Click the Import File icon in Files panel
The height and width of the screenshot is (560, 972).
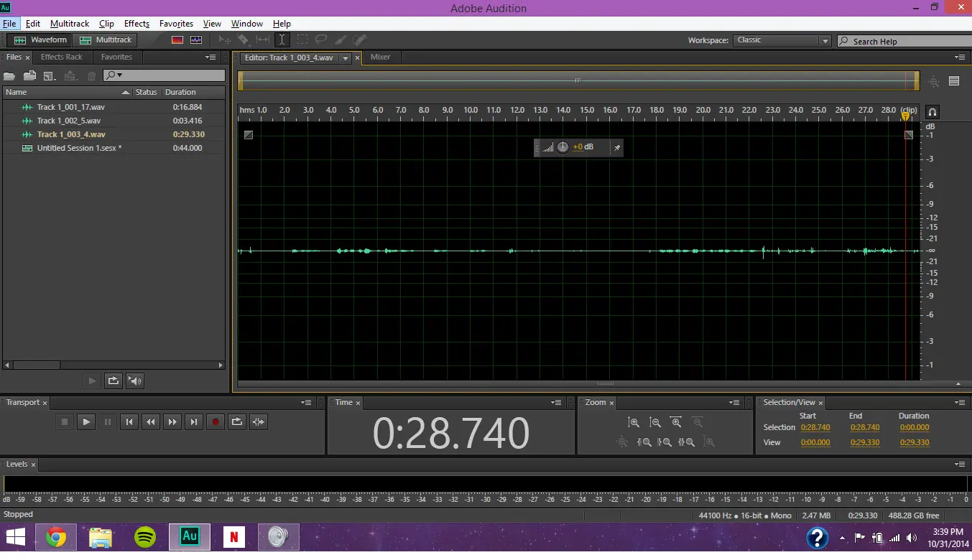point(30,75)
